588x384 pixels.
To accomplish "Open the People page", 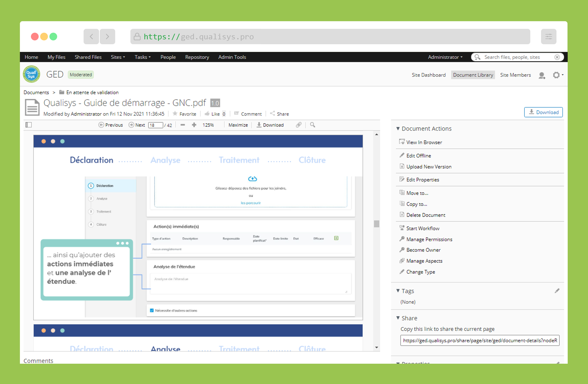I will (168, 57).
